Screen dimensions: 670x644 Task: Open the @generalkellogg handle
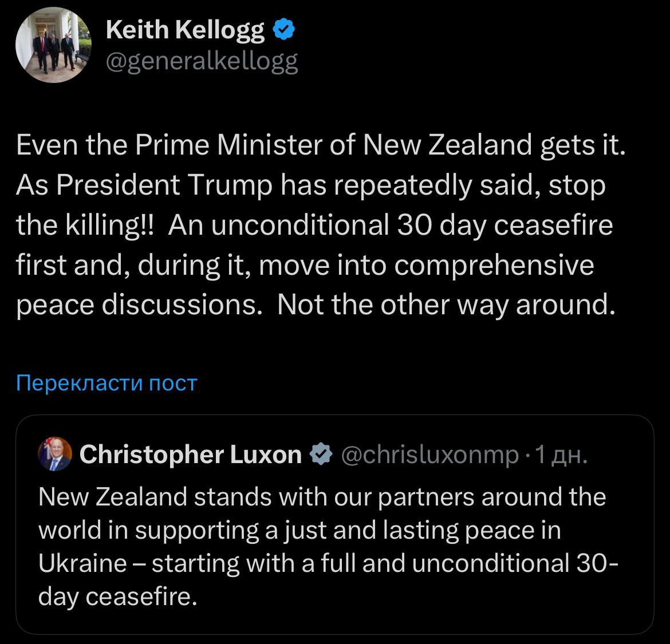pyautogui.click(x=202, y=62)
